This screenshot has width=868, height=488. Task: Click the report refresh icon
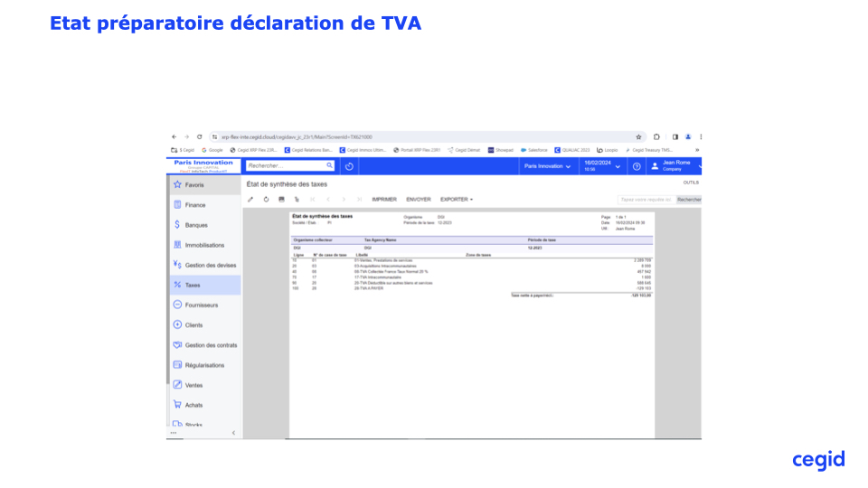coord(266,199)
